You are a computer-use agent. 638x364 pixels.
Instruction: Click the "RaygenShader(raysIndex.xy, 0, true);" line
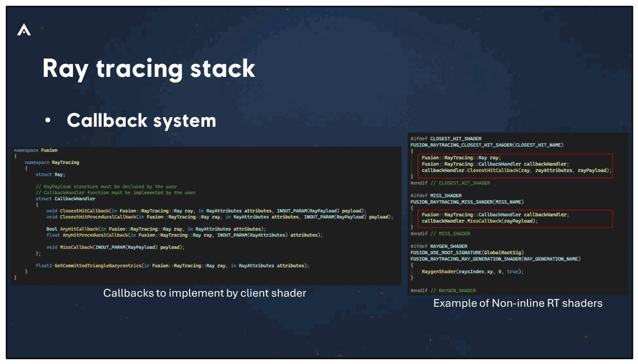click(x=473, y=271)
